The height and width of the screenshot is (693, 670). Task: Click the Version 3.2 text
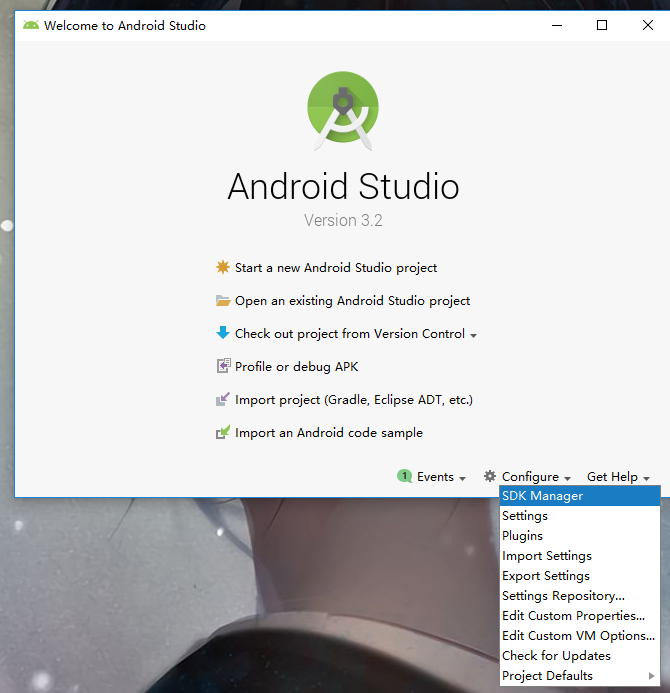(343, 220)
